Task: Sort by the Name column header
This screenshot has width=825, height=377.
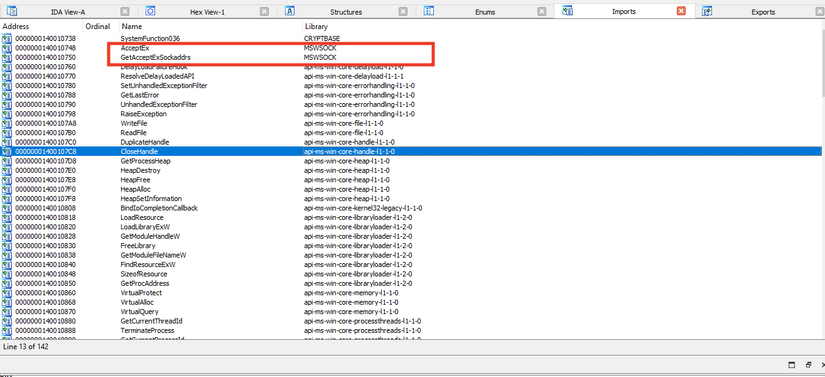Action: [x=210, y=26]
